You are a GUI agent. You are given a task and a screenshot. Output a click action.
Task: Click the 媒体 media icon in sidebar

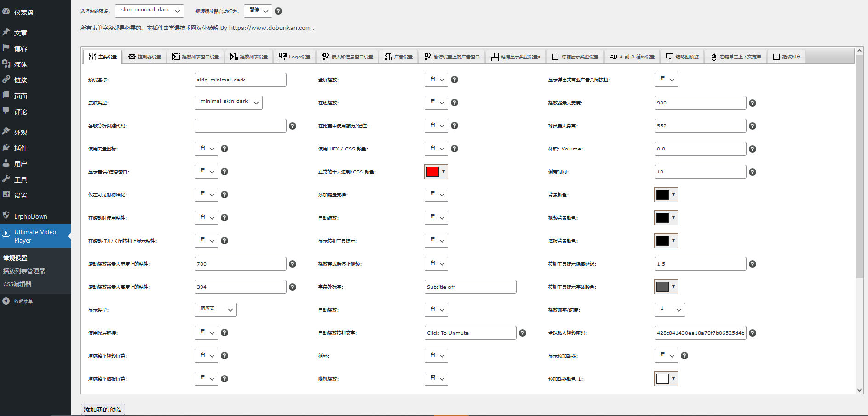(6, 64)
